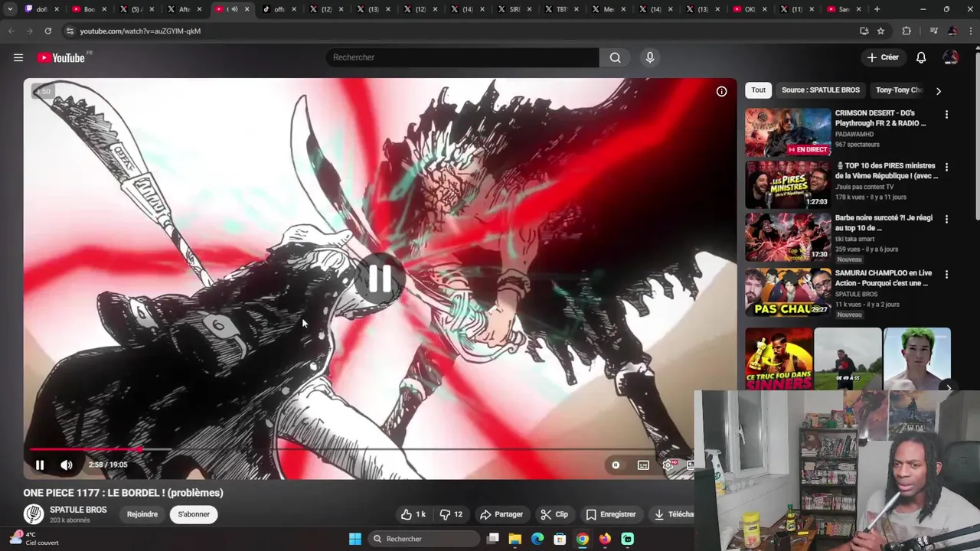The width and height of the screenshot is (980, 551).
Task: Like the video (1 k)
Action: 413,514
